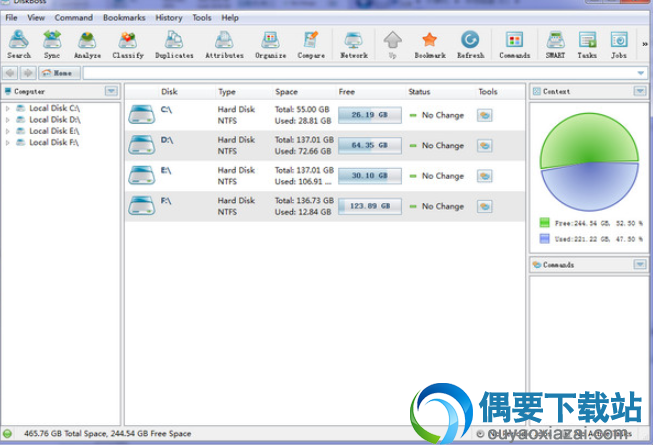
Task: Sort by Type column header
Action: click(x=227, y=92)
